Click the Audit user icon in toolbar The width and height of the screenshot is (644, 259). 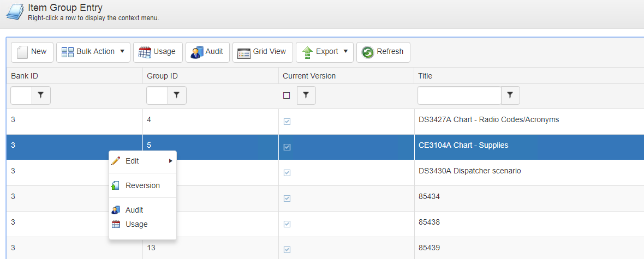[x=197, y=52]
